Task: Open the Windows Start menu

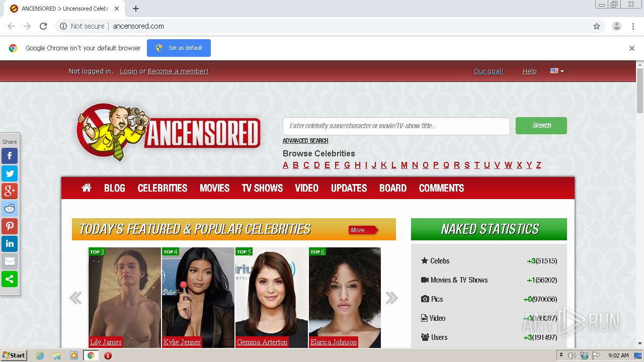Action: 14,355
